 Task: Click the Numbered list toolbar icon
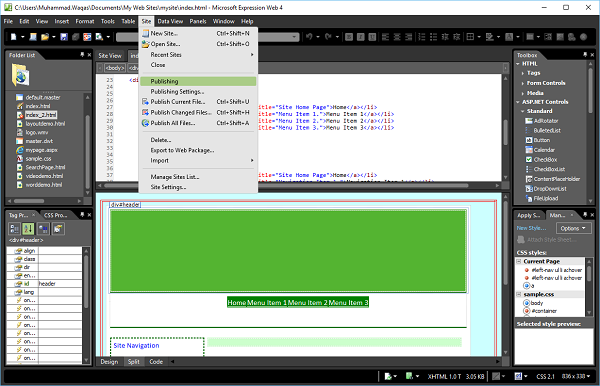(x=422, y=37)
